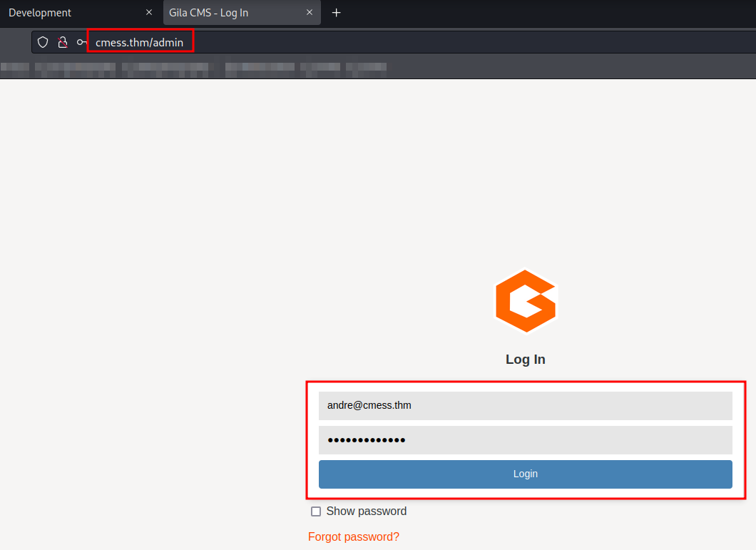
Task: Close the Development tab
Action: pyautogui.click(x=149, y=13)
